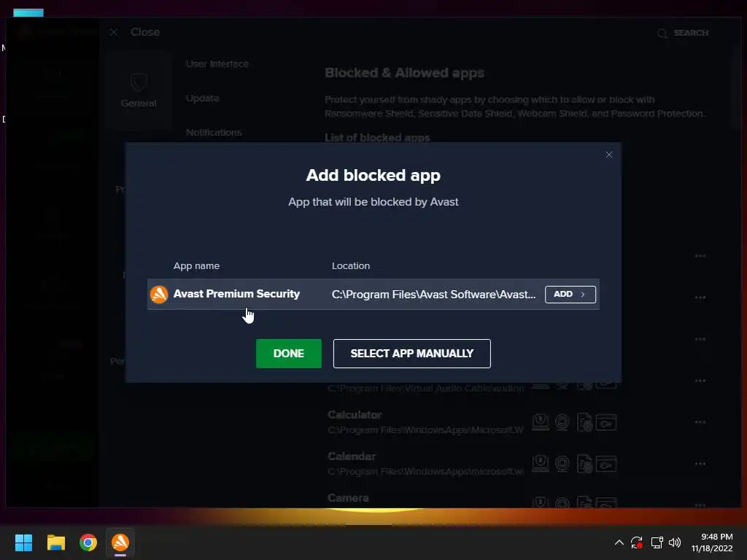The image size is (747, 560).
Task: Open Search in Avast settings window
Action: pos(683,33)
